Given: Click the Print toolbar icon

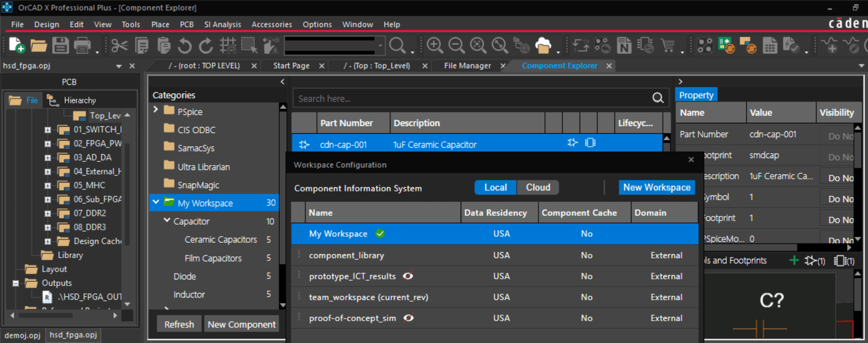Looking at the screenshot, I should (x=82, y=46).
